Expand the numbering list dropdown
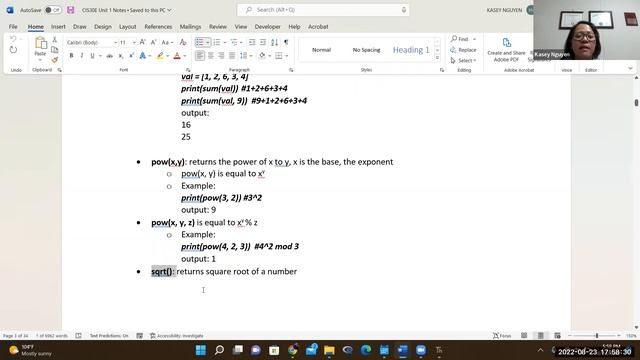This screenshot has width=640, height=360. tap(224, 42)
